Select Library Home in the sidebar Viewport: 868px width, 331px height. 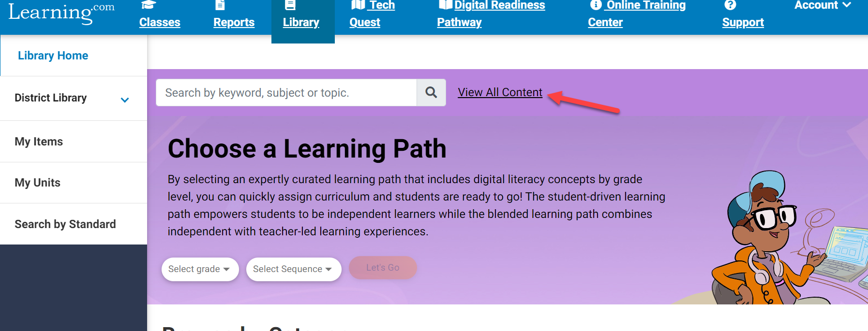(x=52, y=56)
